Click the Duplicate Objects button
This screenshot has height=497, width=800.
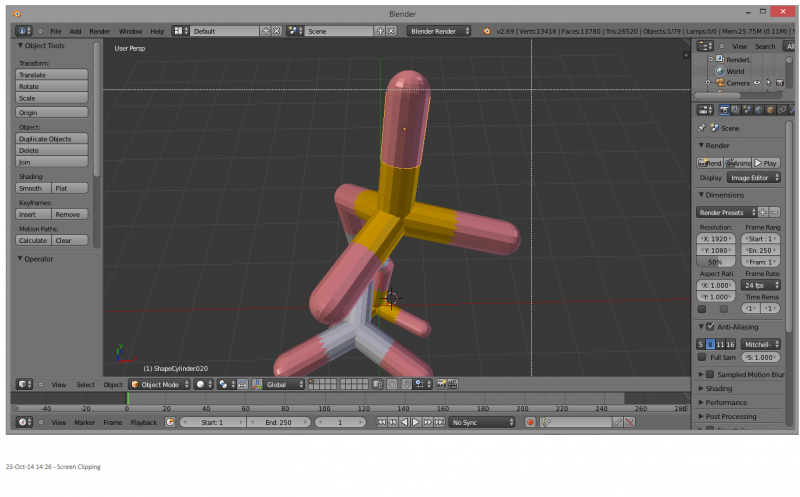[x=52, y=139]
